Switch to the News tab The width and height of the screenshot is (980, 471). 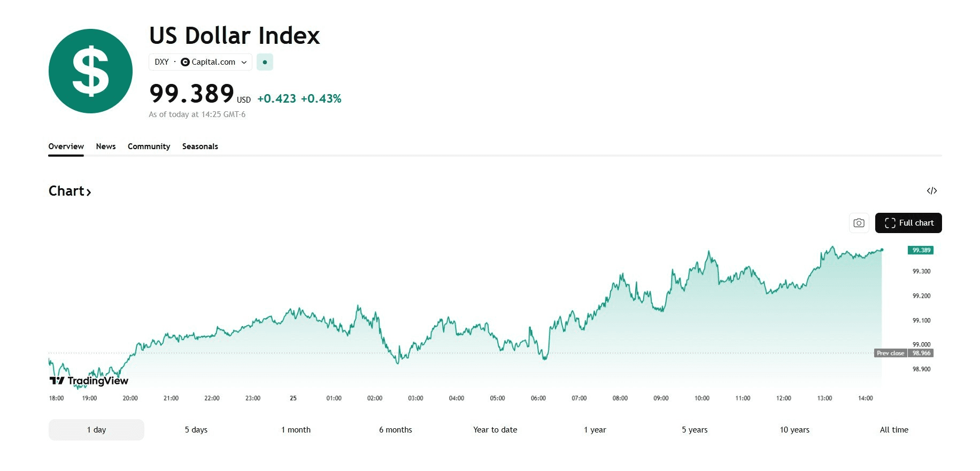[x=106, y=146]
